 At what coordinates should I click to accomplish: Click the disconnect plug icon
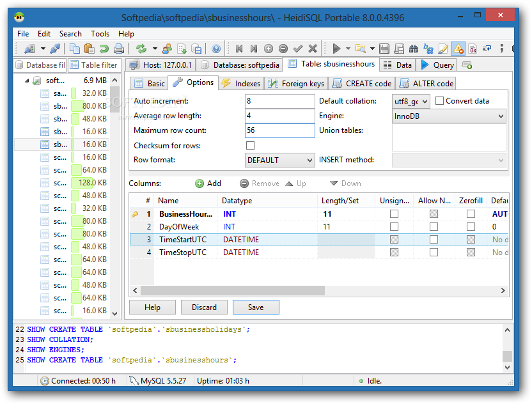tap(55, 49)
